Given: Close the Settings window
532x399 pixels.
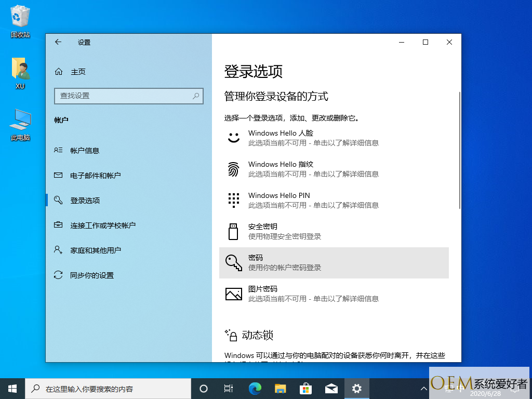Looking at the screenshot, I should point(449,42).
